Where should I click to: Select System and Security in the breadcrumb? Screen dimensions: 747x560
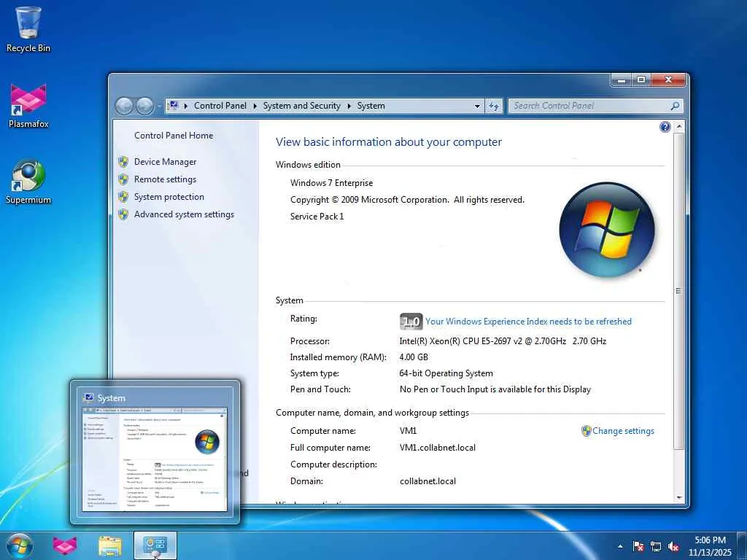[x=301, y=106]
